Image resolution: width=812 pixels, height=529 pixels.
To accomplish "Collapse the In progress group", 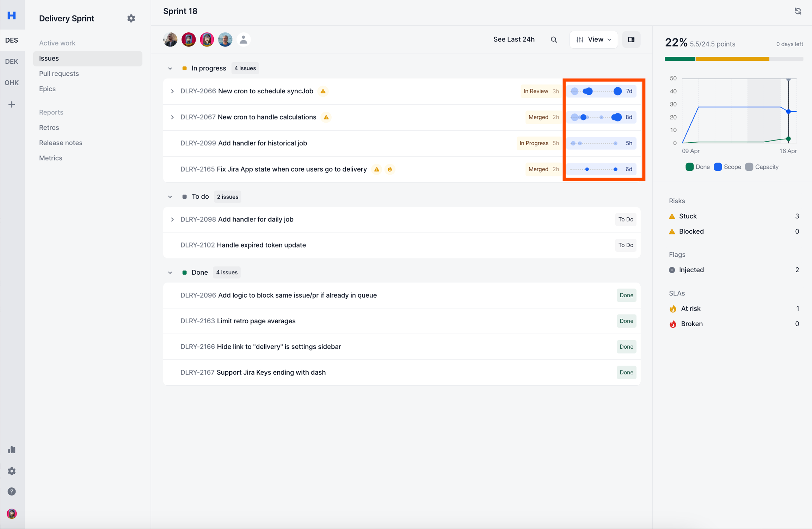I will [170, 68].
